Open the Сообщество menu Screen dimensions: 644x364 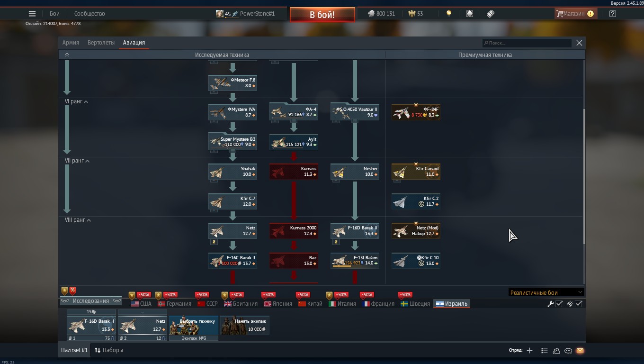point(89,14)
